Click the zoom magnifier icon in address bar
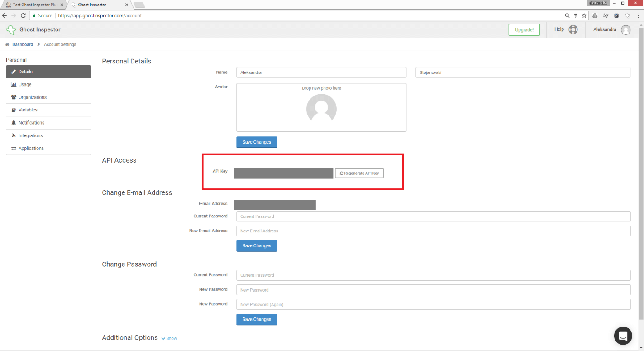644x351 pixels. (x=567, y=15)
